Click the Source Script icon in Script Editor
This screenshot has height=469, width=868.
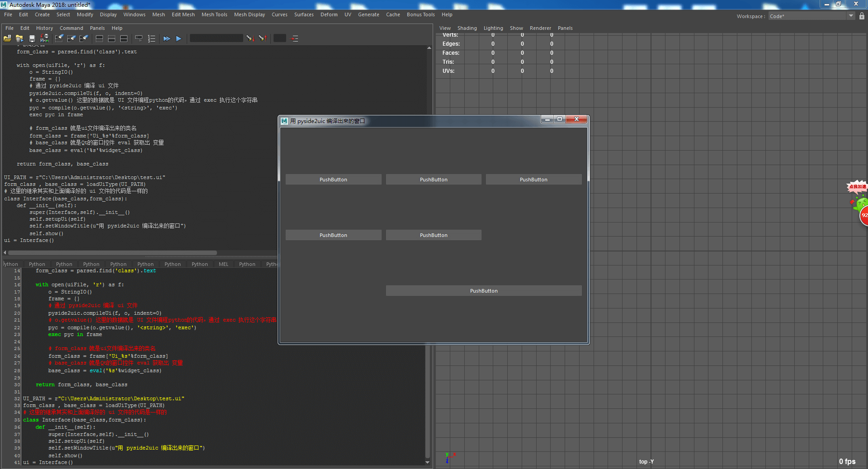[x=19, y=38]
